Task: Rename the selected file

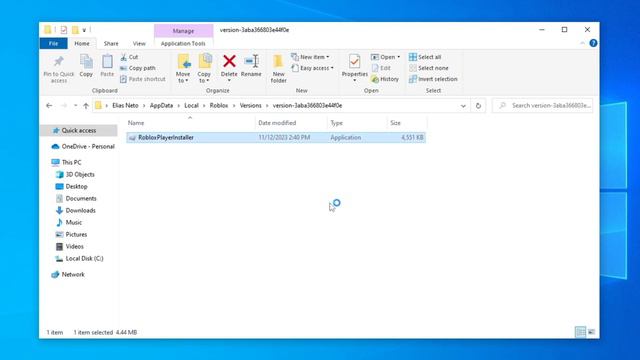Action: (x=251, y=66)
